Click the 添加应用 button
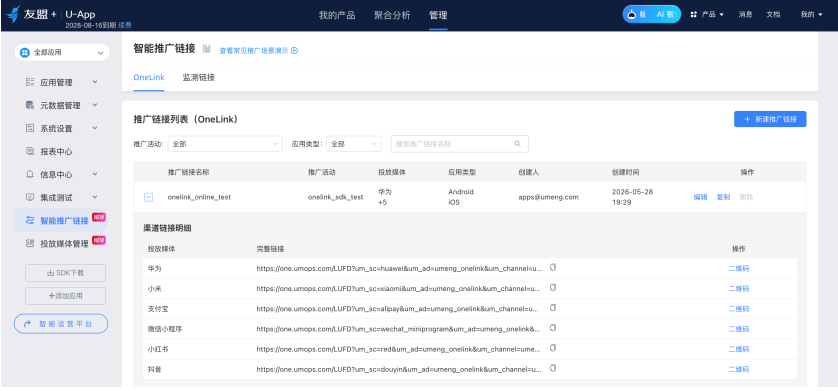Viewport: 838px width, 391px height. (x=65, y=296)
